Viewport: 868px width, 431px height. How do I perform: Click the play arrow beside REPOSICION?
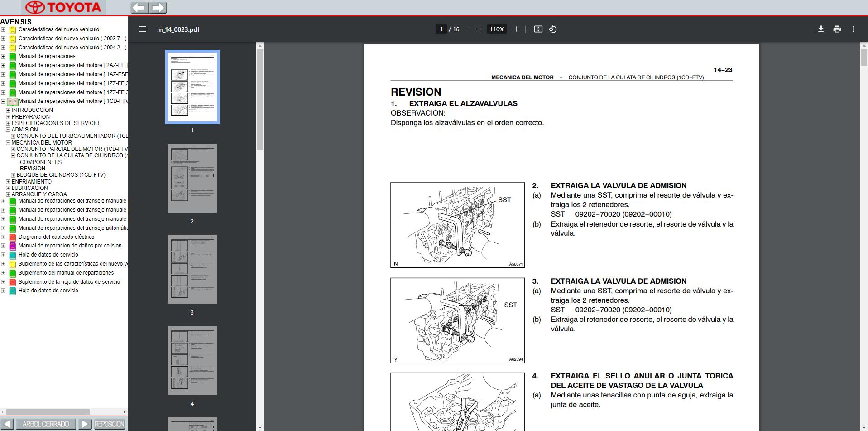(x=85, y=424)
